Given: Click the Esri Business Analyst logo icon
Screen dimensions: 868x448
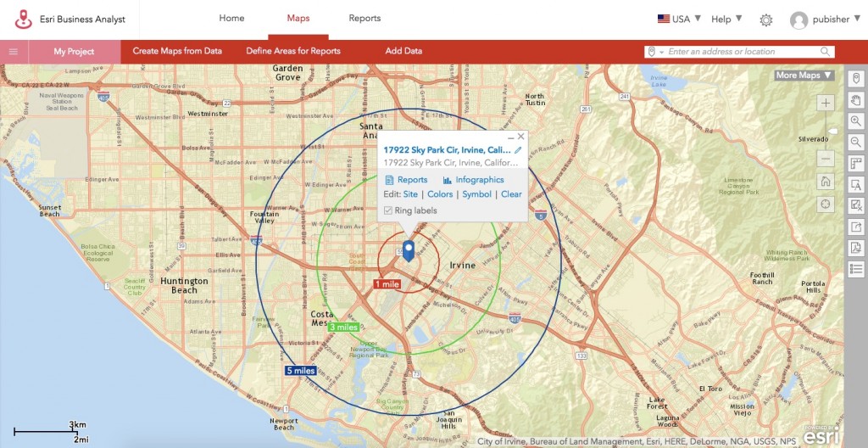Looking at the screenshot, I should click(23, 19).
